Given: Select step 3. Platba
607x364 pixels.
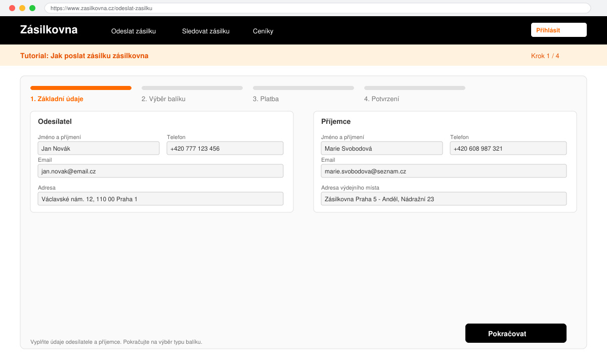Looking at the screenshot, I should (x=266, y=99).
